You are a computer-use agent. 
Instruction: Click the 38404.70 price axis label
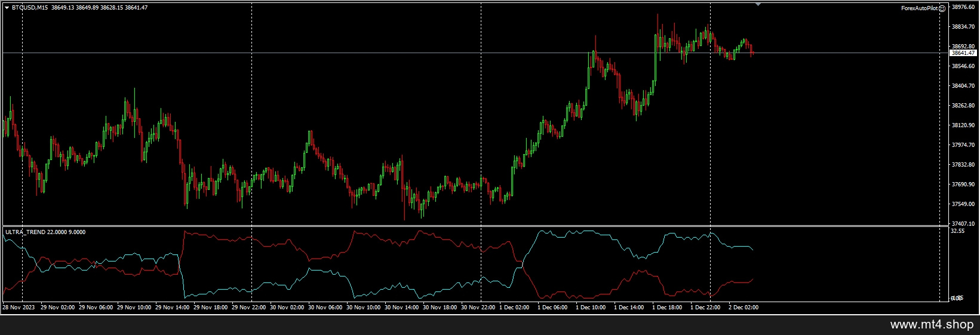pos(963,86)
